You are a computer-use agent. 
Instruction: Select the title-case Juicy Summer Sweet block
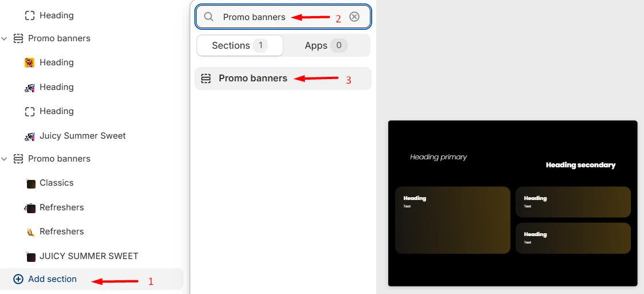pyautogui.click(x=83, y=136)
